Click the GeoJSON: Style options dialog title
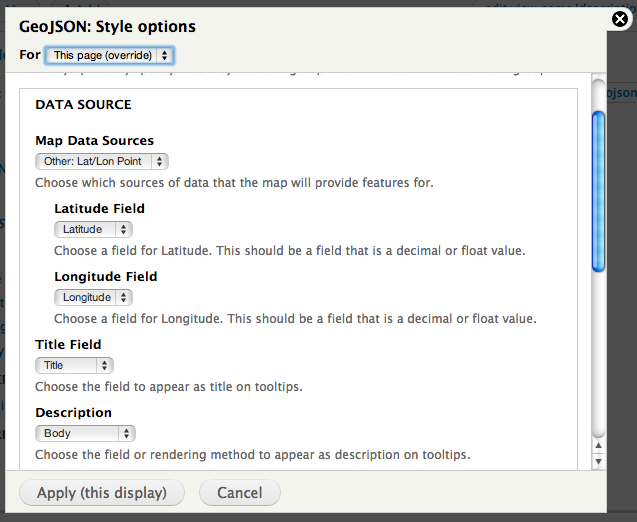The width and height of the screenshot is (637, 522). (x=107, y=27)
